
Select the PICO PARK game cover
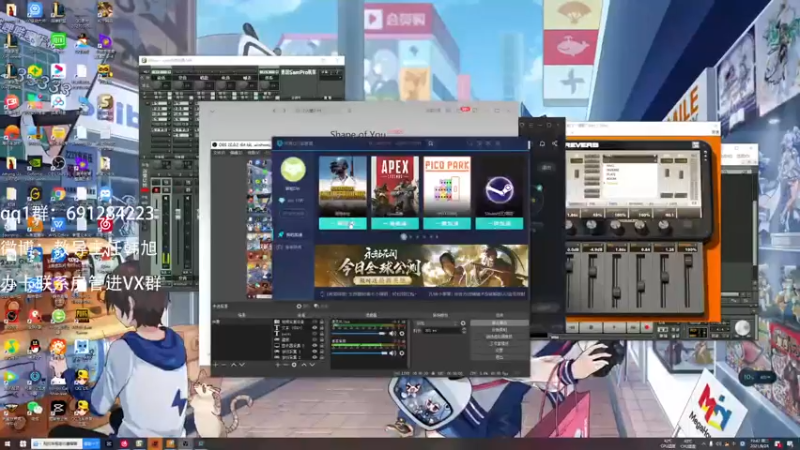click(x=447, y=186)
